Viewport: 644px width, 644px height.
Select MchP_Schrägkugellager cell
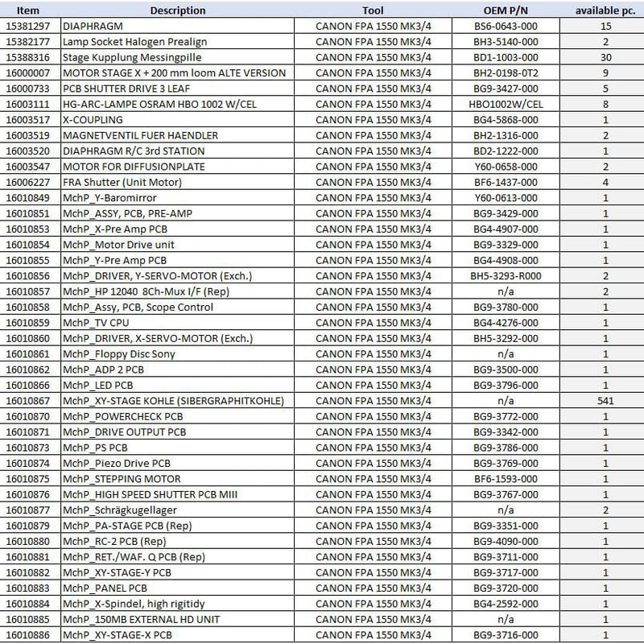tap(177, 510)
